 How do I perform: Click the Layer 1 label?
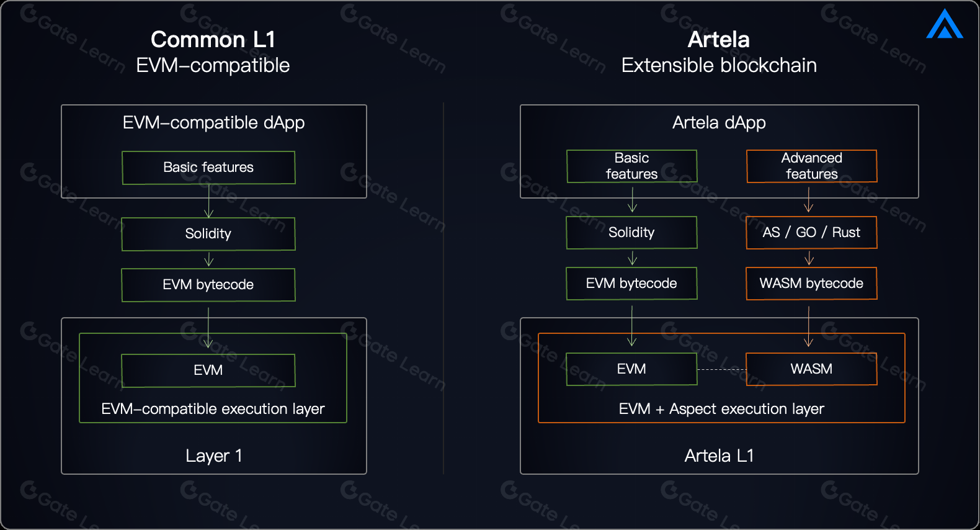(x=213, y=456)
